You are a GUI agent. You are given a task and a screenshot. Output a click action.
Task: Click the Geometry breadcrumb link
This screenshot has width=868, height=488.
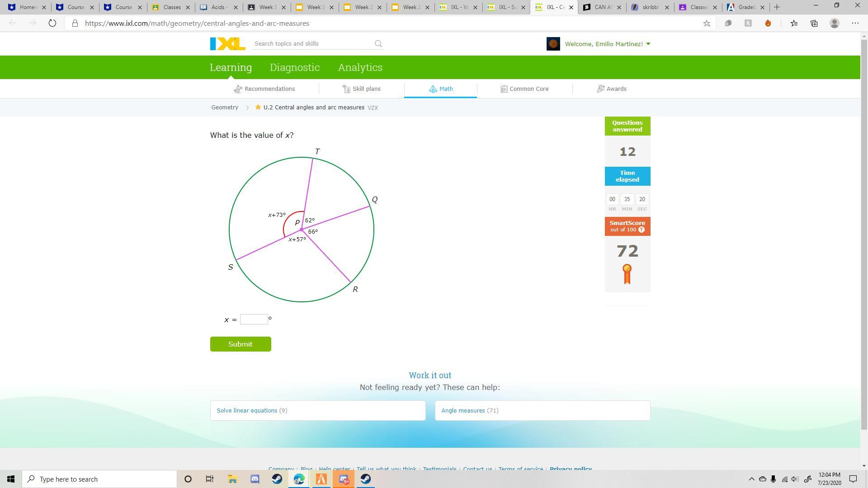(x=225, y=108)
